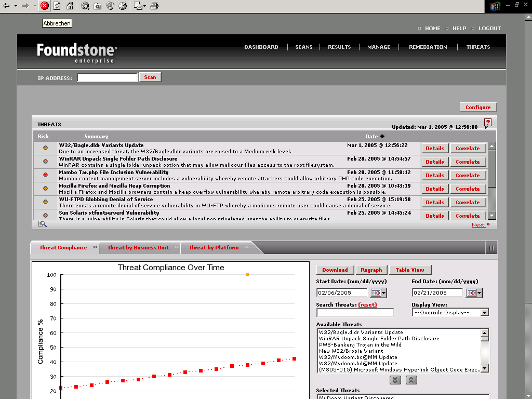Open the REMEDIATION menu
The height and width of the screenshot is (399, 532).
tap(428, 47)
